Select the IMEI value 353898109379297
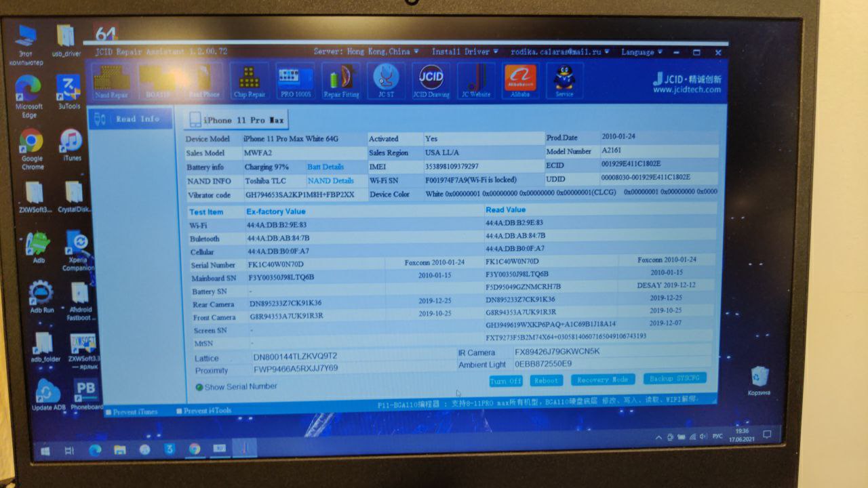 tap(452, 166)
